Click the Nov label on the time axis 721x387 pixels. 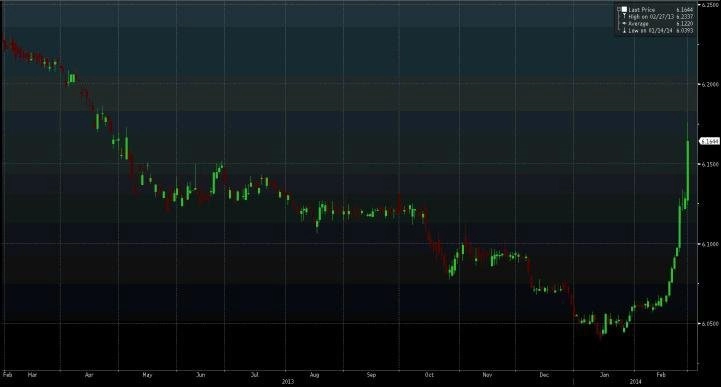[x=487, y=375]
